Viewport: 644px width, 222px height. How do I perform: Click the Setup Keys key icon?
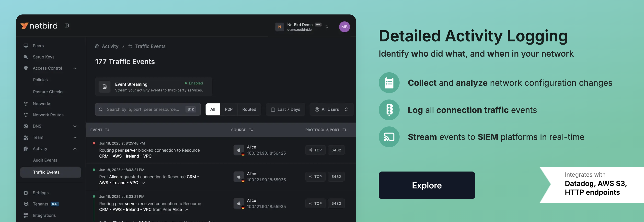[26, 57]
